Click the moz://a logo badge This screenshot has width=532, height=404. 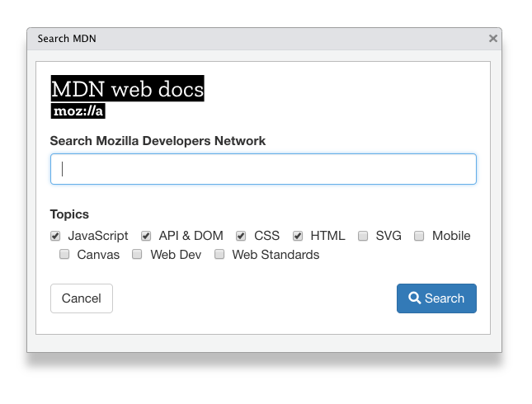[78, 111]
